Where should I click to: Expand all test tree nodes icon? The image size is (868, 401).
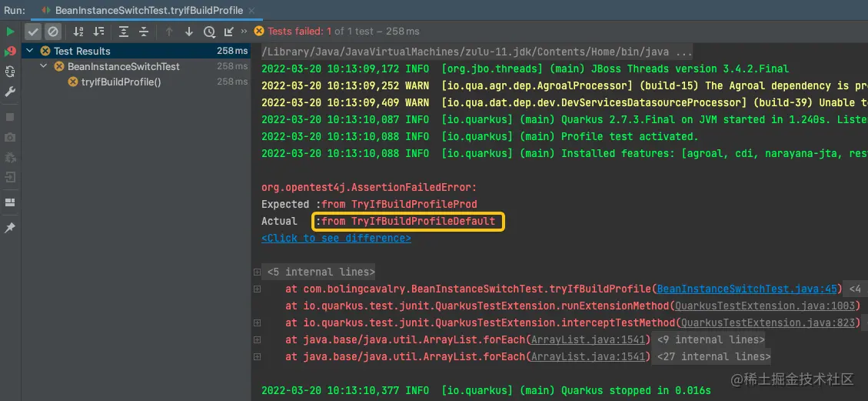(x=124, y=32)
